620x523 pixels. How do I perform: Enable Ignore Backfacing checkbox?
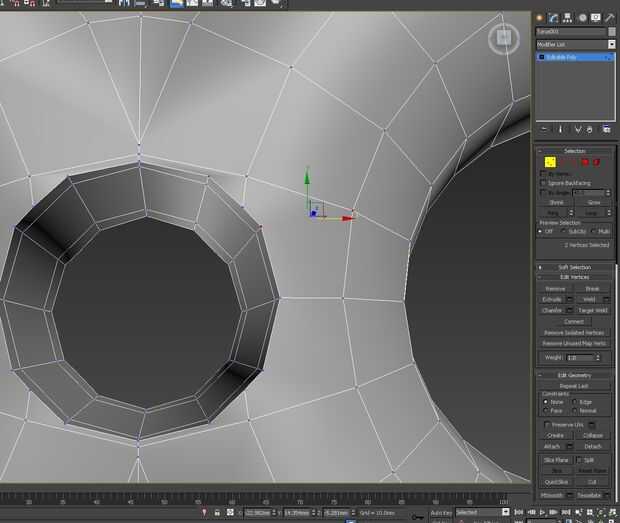(x=542, y=183)
